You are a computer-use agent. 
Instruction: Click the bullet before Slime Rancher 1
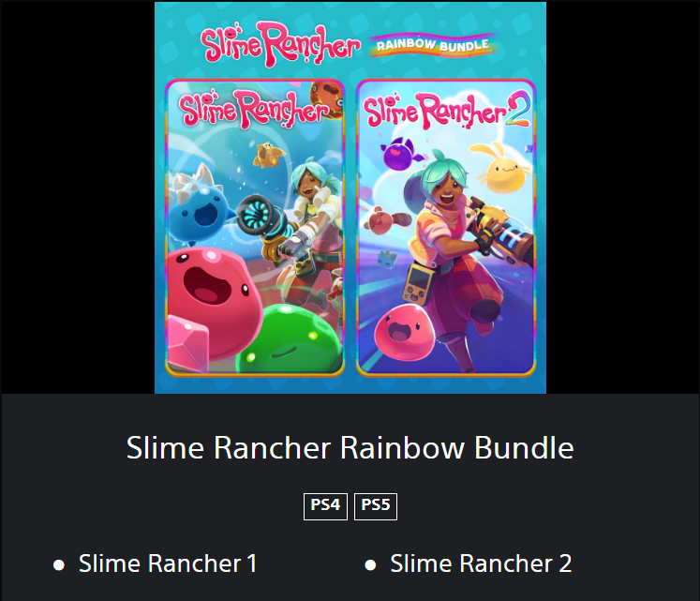[x=59, y=565]
